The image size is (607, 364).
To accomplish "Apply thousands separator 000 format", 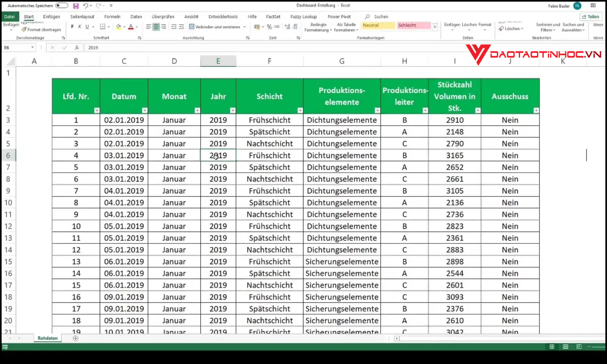I will (x=277, y=27).
